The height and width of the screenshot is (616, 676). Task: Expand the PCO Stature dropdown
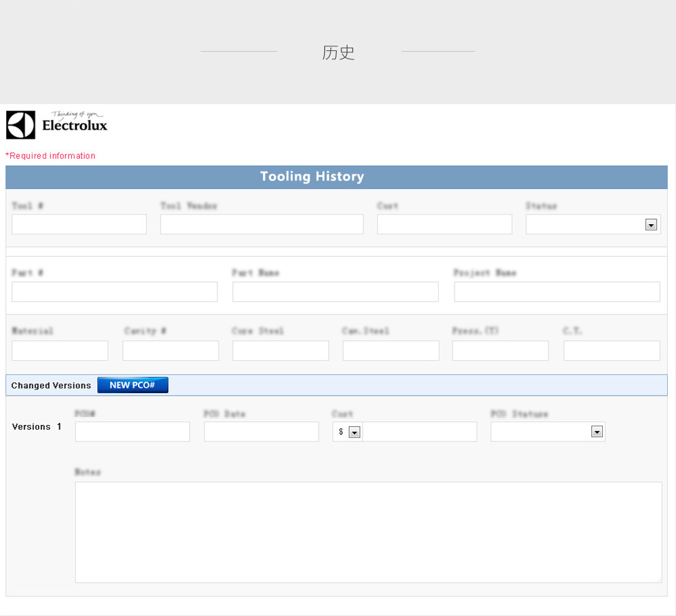coord(597,433)
